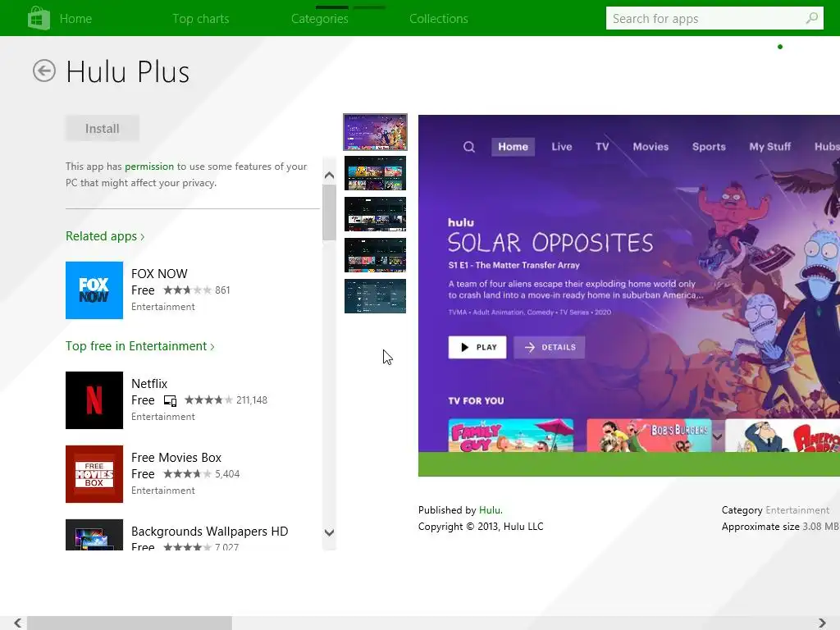Click the FOX NOW star rating 861

click(197, 290)
